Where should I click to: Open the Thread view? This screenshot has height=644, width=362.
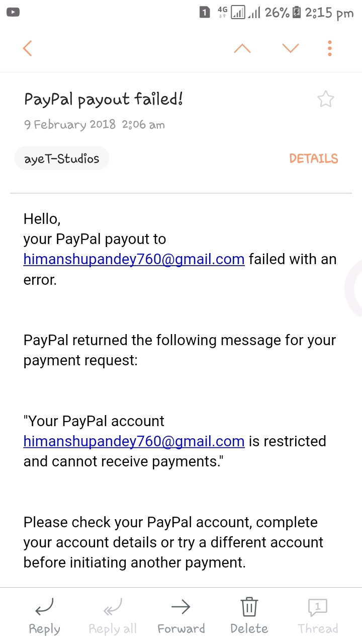coord(318,616)
